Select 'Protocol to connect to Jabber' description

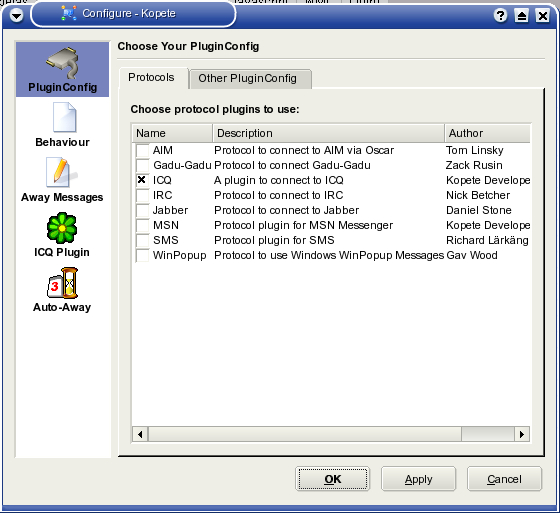point(286,210)
